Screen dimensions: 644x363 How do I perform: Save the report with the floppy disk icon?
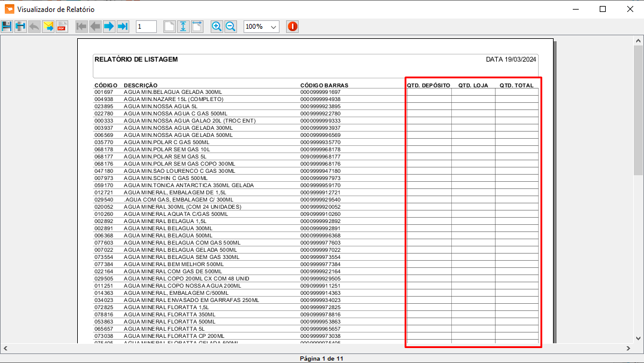[7, 27]
